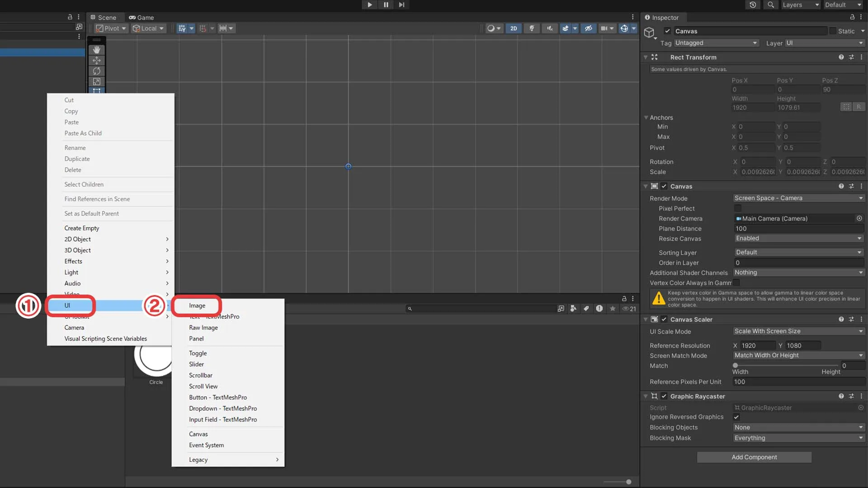Select the Scale tool in scene toolbar
Viewport: 868px width, 488px height.
coord(96,82)
